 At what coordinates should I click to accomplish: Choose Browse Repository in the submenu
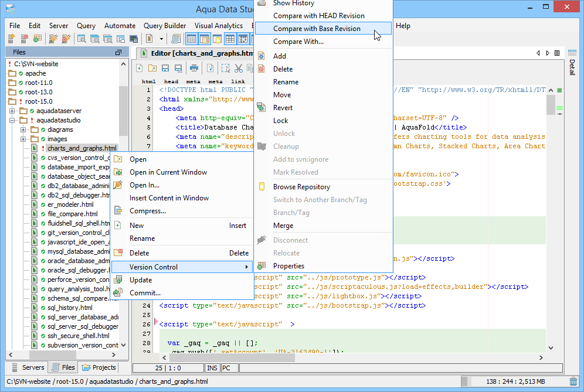(x=323, y=187)
